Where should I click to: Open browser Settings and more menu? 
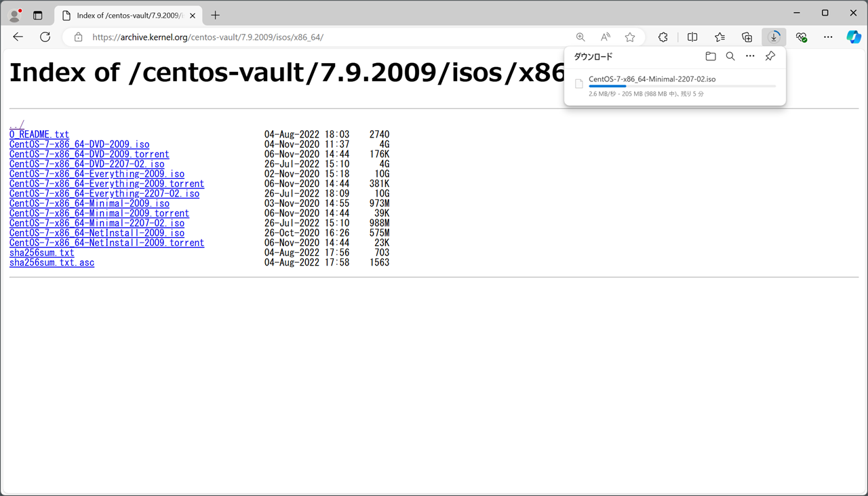tap(828, 37)
